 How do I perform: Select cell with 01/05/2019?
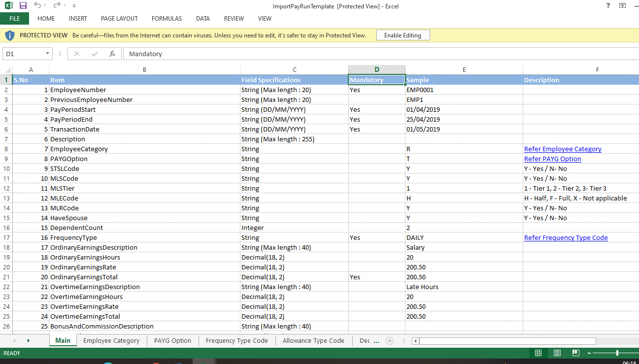(464, 129)
